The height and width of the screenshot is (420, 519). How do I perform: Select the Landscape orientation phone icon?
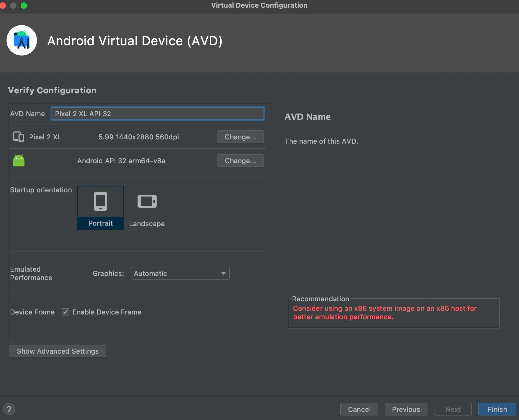pyautogui.click(x=147, y=202)
